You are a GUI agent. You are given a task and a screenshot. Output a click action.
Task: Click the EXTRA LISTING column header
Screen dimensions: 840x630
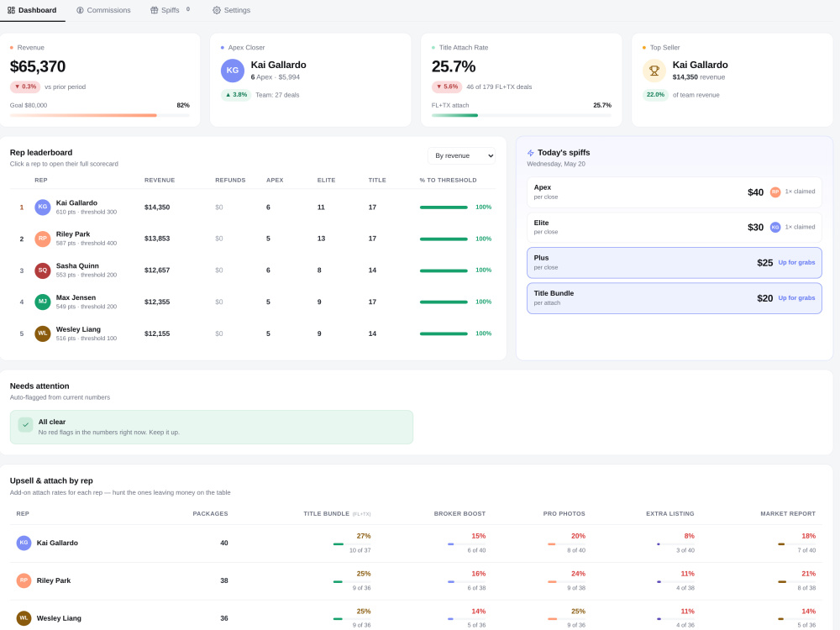tap(669, 514)
